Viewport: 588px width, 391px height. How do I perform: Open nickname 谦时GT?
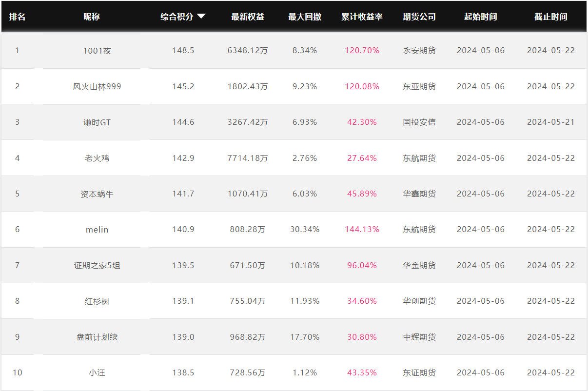[x=97, y=122]
